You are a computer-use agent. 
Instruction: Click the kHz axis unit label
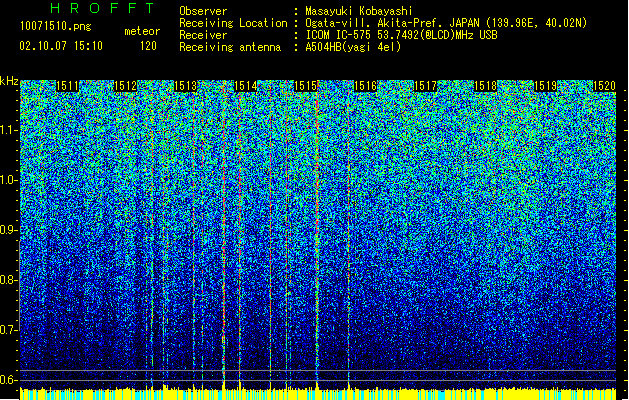[9, 81]
